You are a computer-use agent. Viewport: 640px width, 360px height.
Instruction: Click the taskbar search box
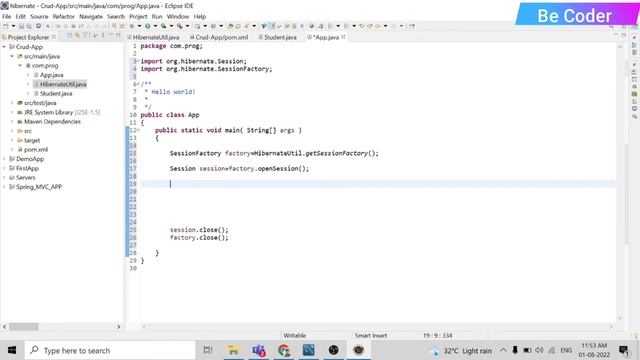pyautogui.click(x=110, y=350)
